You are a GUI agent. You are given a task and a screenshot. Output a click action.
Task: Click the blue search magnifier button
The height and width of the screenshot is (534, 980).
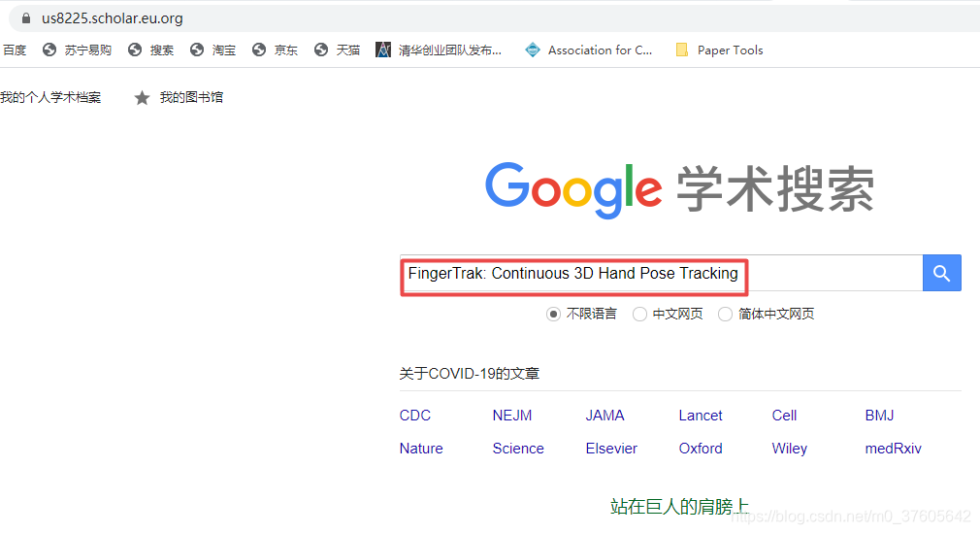tap(942, 273)
